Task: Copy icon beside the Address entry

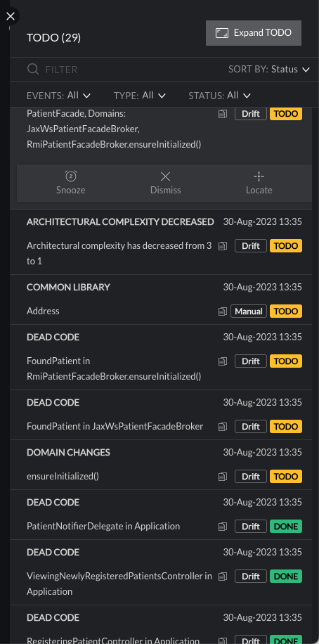Action: 223,311
